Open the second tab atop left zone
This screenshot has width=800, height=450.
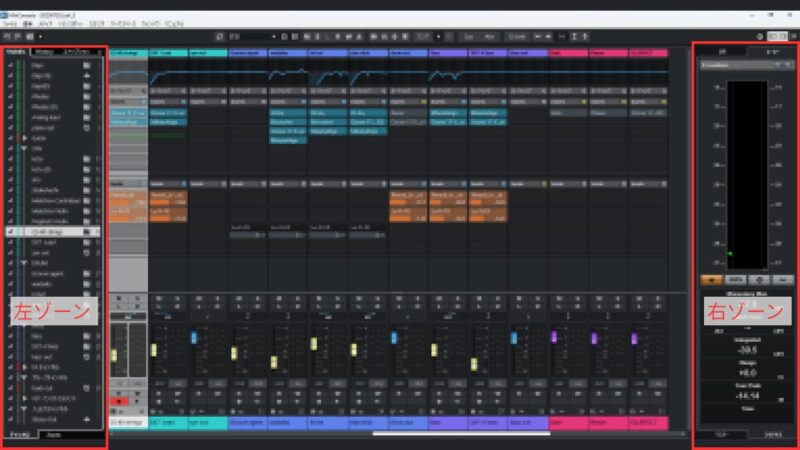point(44,52)
